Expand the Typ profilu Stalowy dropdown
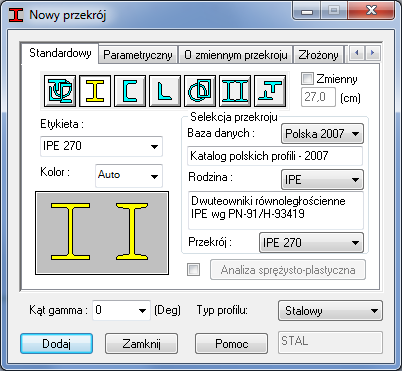Screen dimensions: 402x371 [x=330, y=311]
